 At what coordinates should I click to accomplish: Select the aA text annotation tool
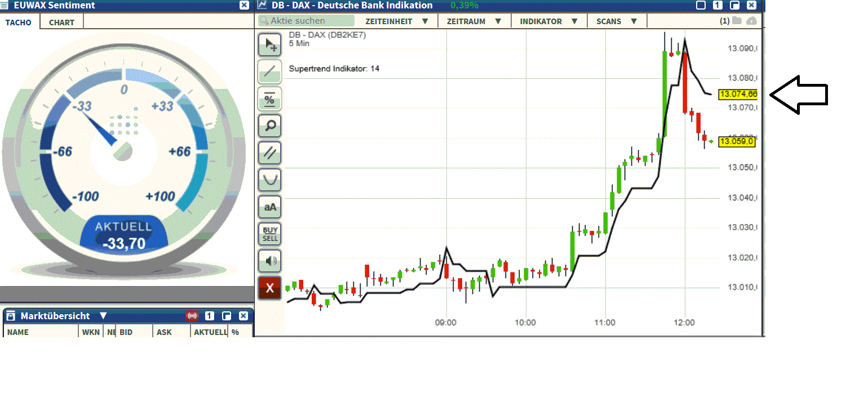(269, 207)
